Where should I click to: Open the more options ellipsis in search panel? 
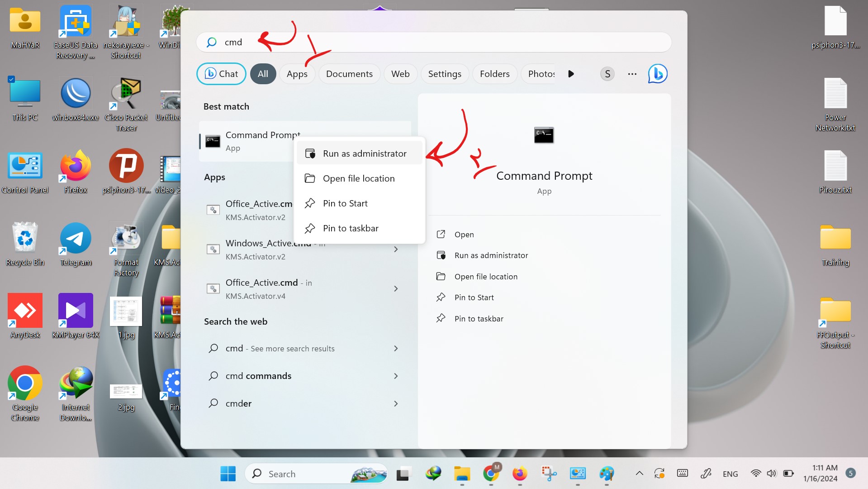(x=632, y=74)
